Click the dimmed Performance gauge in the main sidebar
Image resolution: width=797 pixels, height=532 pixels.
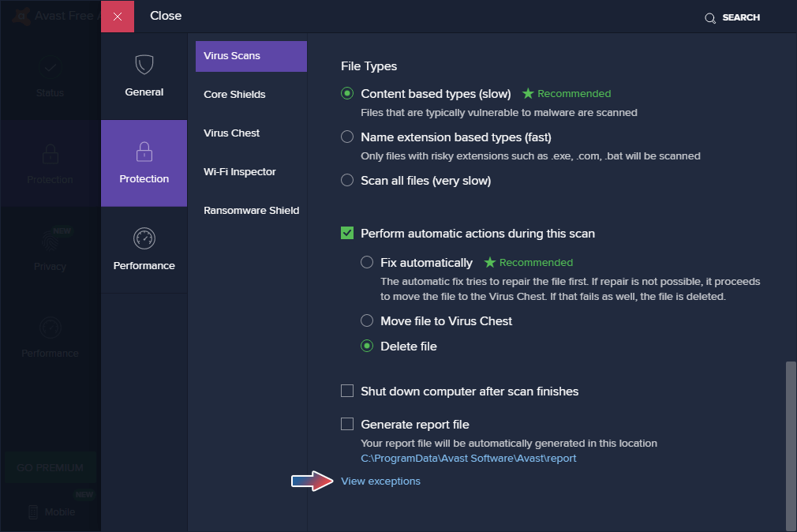point(51,328)
